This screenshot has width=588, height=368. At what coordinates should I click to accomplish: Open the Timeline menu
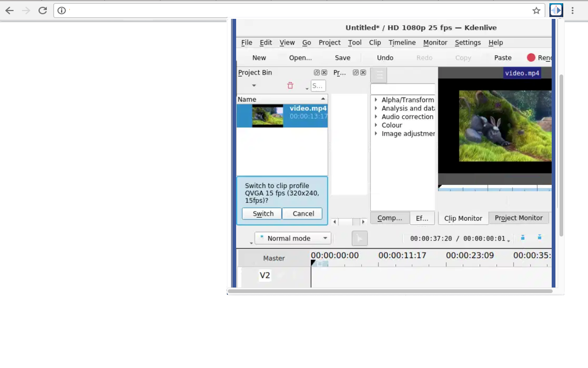[402, 42]
